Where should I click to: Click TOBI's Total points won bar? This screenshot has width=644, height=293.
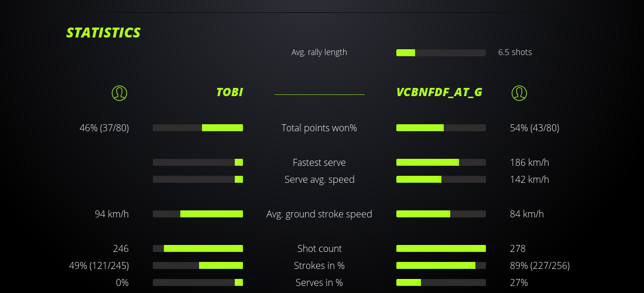[198, 128]
